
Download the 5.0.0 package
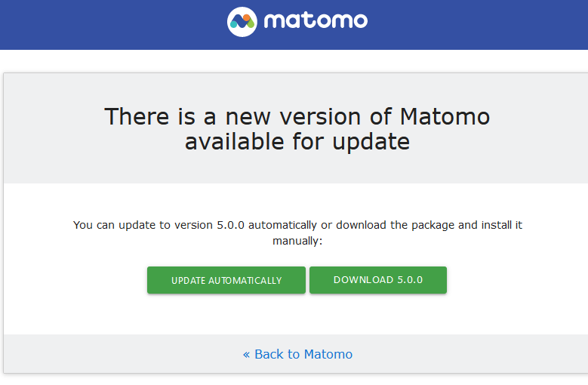[x=377, y=280]
